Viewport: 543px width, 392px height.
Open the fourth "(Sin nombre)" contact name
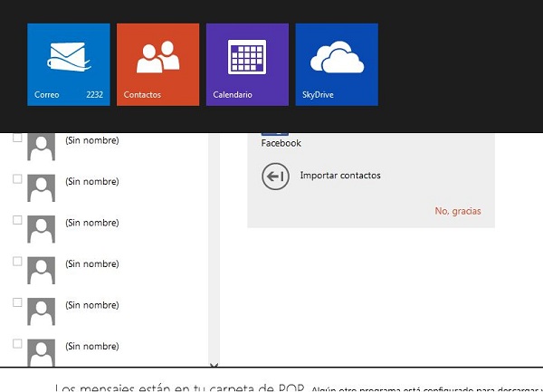pyautogui.click(x=91, y=263)
